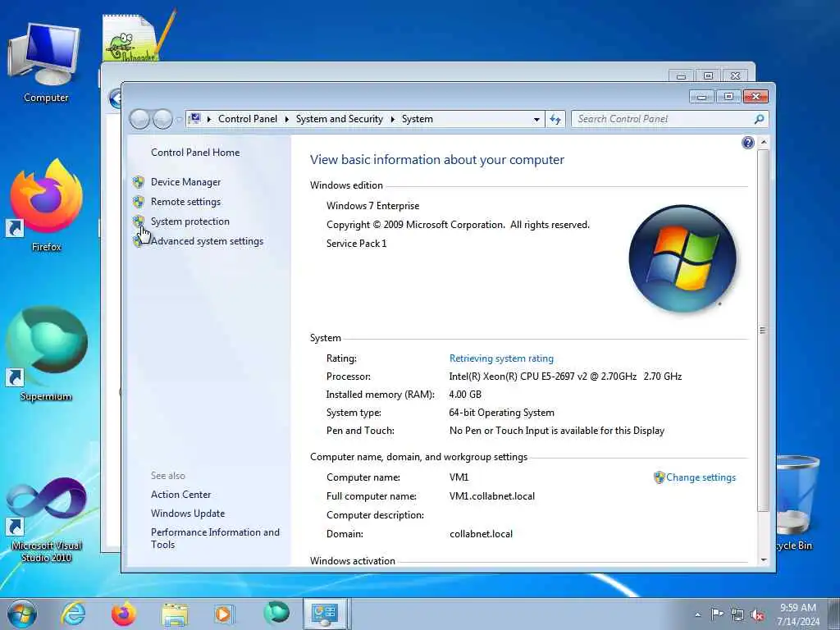The image size is (840, 630).
Task: Launch Supermium from taskbar
Action: point(276,613)
